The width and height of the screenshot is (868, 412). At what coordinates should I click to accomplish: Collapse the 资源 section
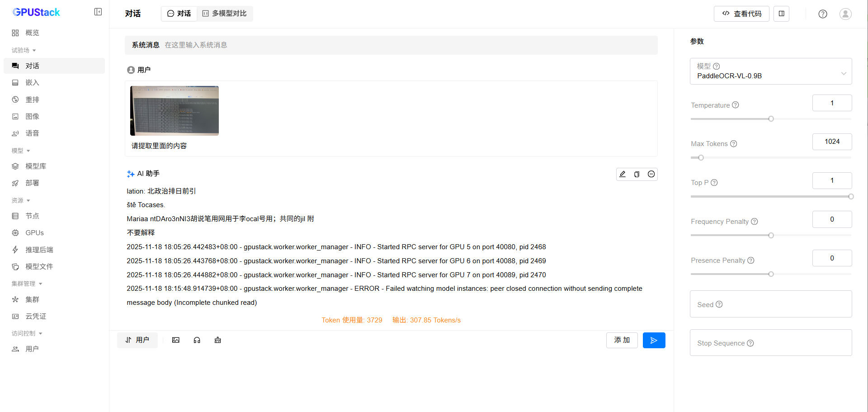pyautogui.click(x=21, y=200)
